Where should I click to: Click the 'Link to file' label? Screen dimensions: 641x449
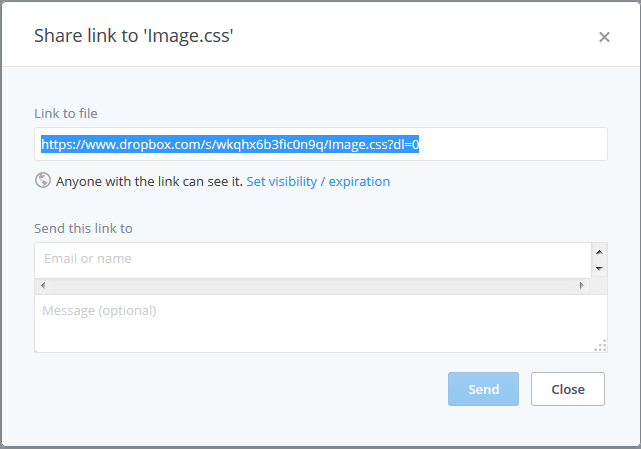tap(66, 113)
